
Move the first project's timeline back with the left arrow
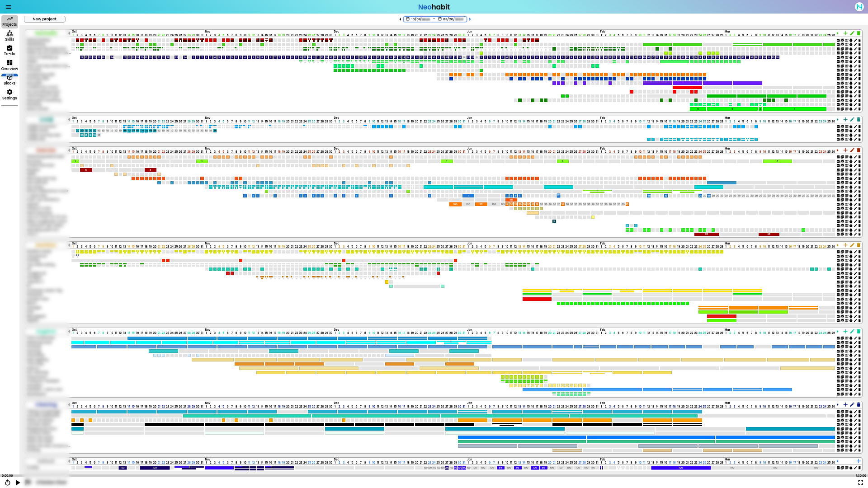69,33
